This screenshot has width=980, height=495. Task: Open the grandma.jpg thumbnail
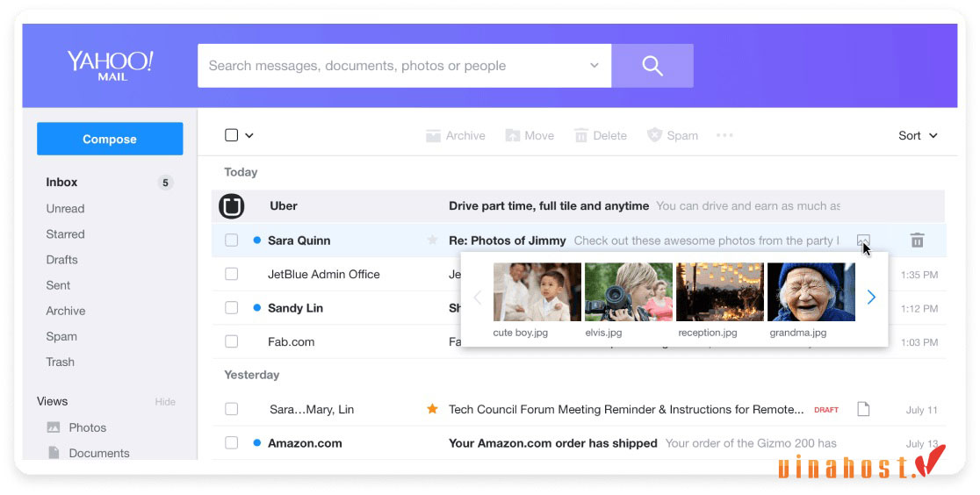point(811,292)
